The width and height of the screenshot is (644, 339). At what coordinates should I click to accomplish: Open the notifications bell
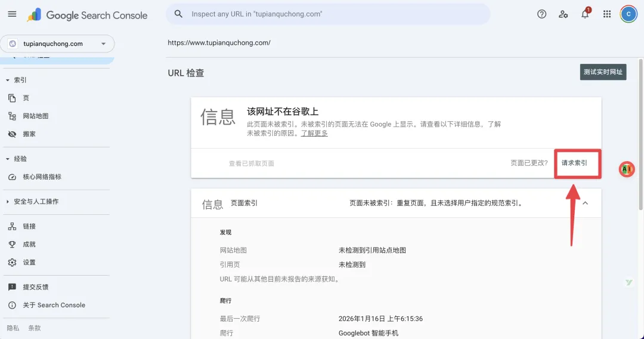[585, 14]
